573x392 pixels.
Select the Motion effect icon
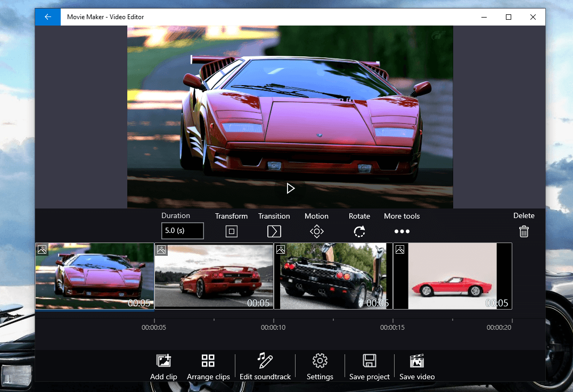(316, 231)
